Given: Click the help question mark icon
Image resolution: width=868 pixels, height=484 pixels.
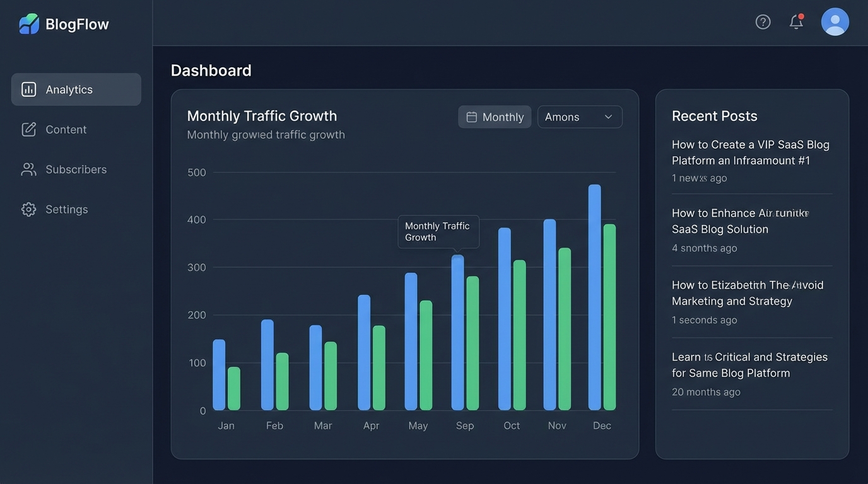Looking at the screenshot, I should (x=763, y=21).
